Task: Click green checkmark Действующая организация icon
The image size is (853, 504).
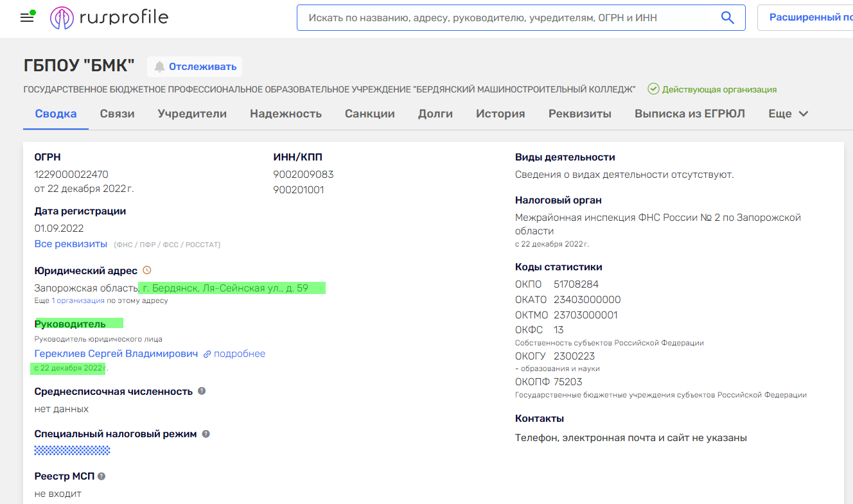Action: coord(653,89)
